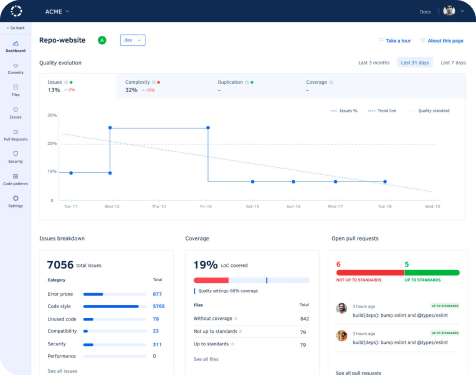
Task: Toggle Trend line legend entry
Action: pos(382,111)
